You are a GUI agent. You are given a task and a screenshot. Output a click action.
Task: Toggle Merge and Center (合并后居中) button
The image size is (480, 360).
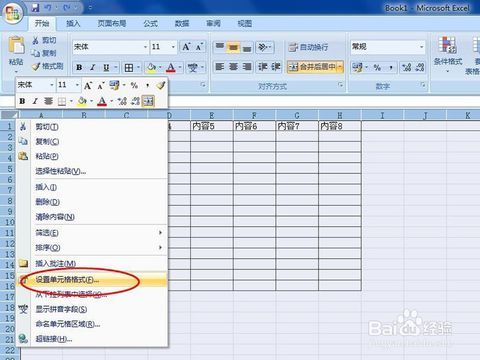coord(312,67)
